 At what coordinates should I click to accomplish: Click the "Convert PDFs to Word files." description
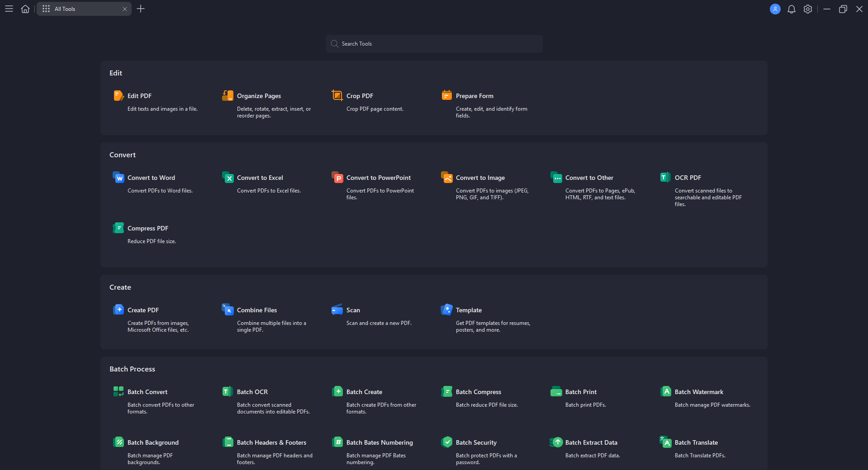click(160, 191)
